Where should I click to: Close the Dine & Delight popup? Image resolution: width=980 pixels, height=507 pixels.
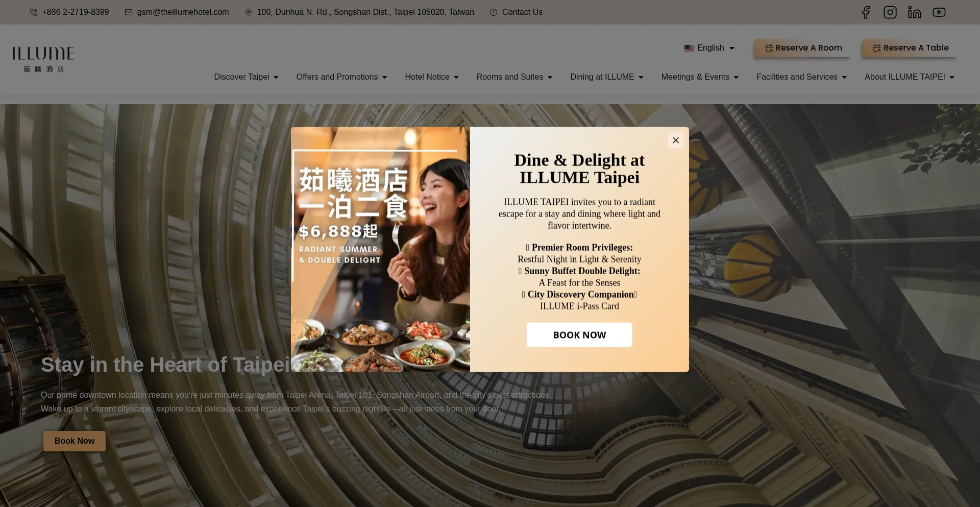(676, 140)
